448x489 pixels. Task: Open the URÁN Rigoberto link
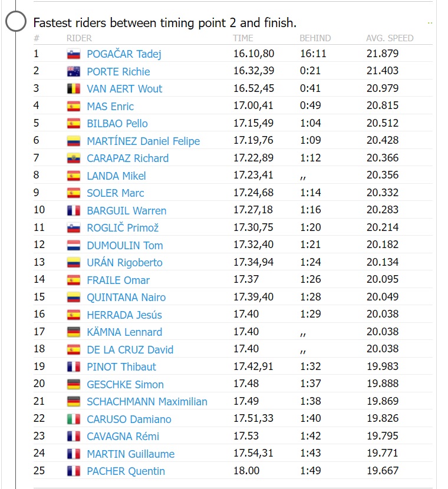pyautogui.click(x=124, y=263)
